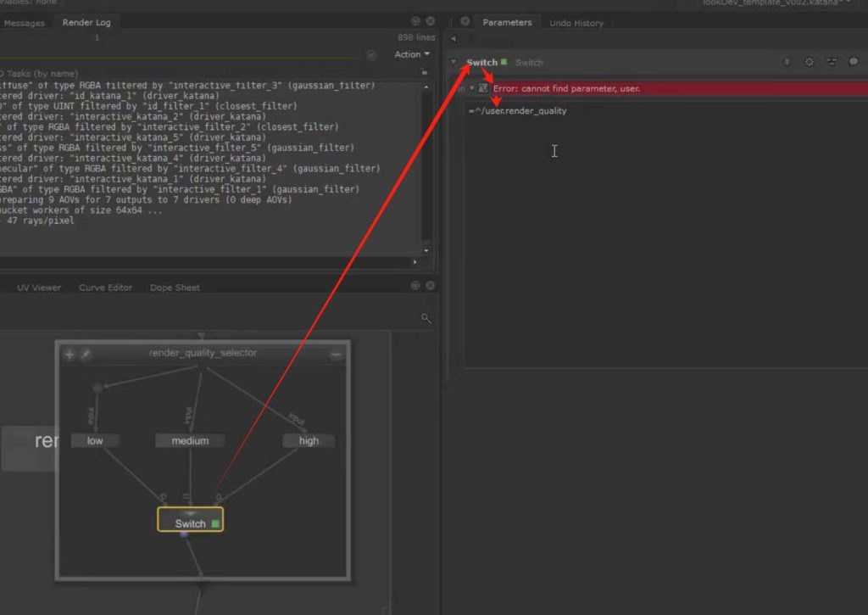
Task: Open the Action dropdown in Render Log
Action: click(412, 54)
